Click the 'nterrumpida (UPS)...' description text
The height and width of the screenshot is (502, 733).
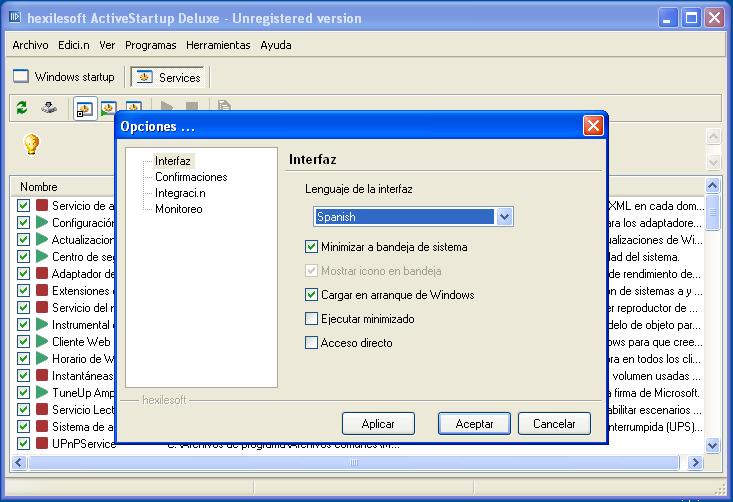click(x=655, y=427)
